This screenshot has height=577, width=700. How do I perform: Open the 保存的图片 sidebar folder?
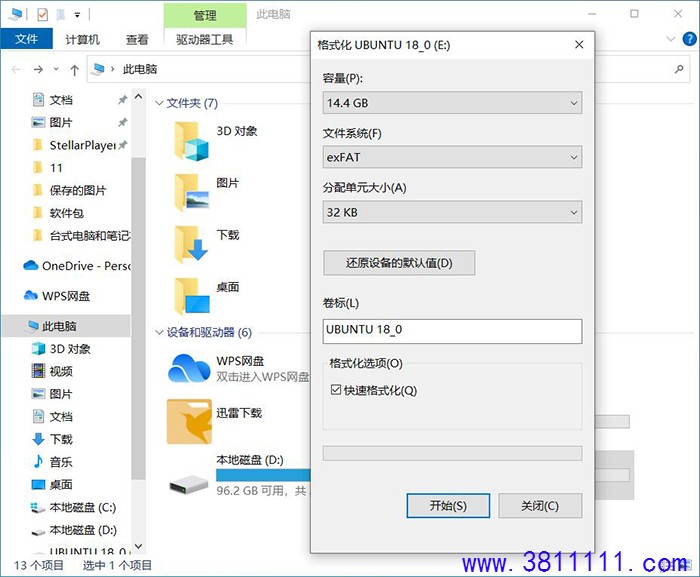[77, 190]
